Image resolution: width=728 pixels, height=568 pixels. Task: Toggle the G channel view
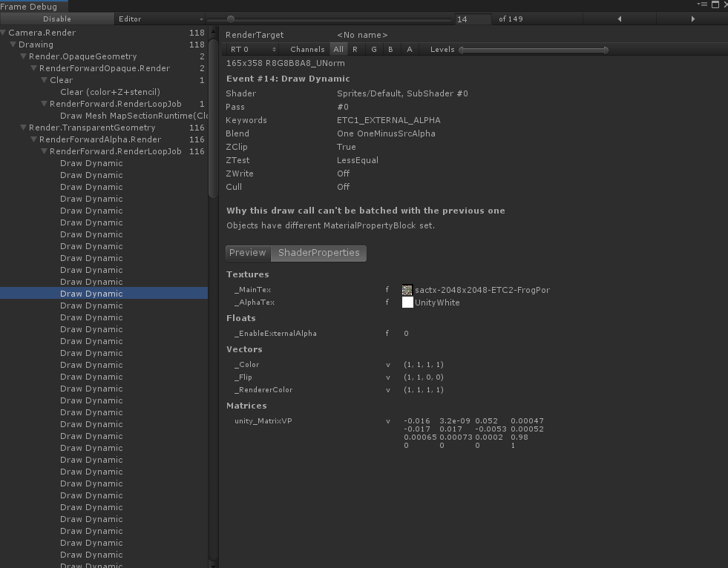point(373,50)
